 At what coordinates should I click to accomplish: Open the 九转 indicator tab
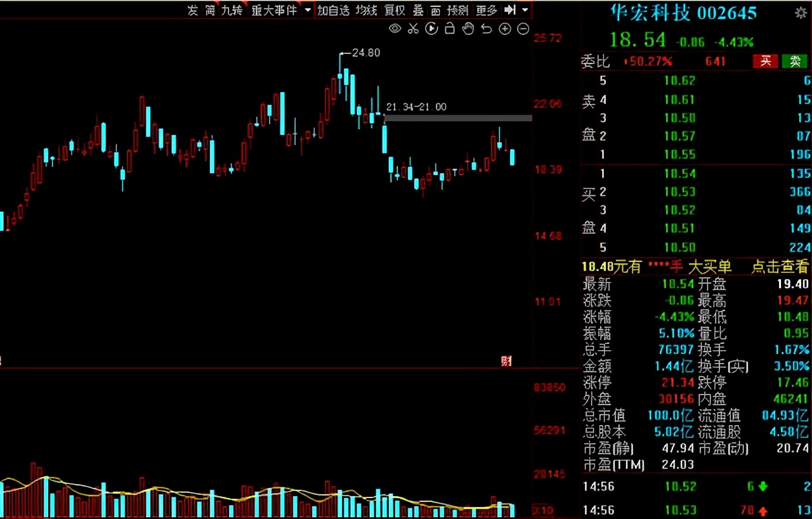point(232,10)
